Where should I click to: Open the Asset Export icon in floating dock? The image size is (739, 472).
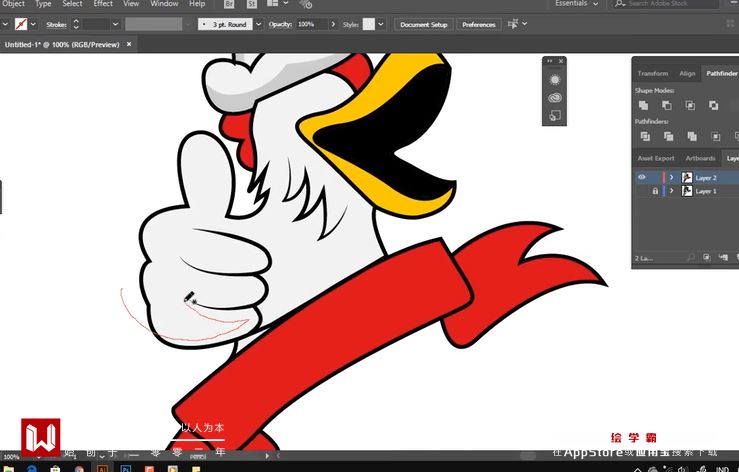click(x=555, y=116)
